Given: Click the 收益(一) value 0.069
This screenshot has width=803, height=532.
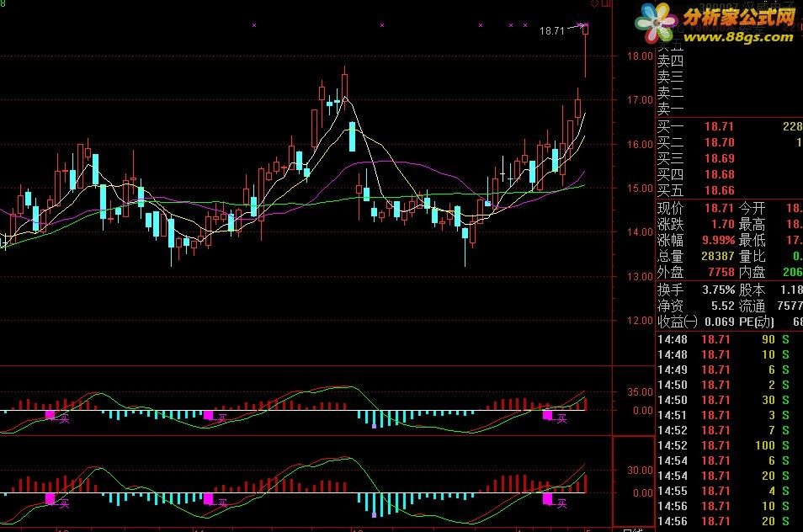Looking at the screenshot, I should tap(720, 322).
